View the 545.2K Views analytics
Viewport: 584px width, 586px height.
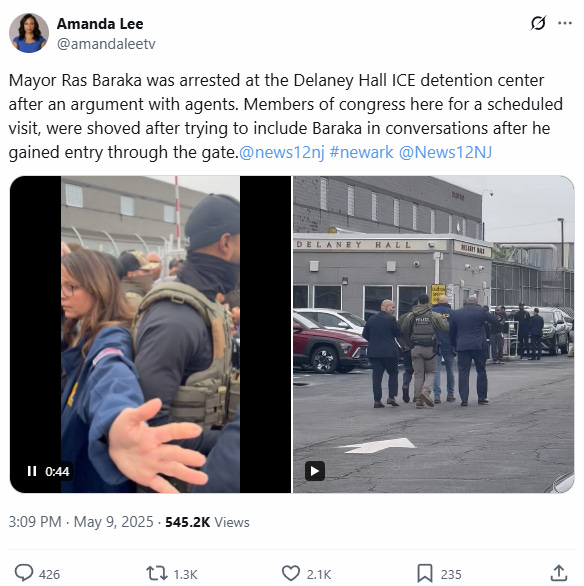point(207,522)
